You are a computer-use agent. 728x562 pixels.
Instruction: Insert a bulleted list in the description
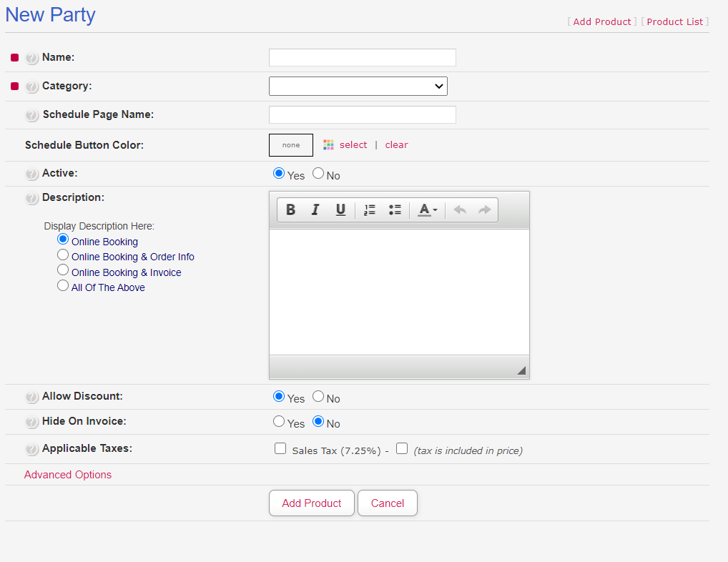tap(395, 209)
